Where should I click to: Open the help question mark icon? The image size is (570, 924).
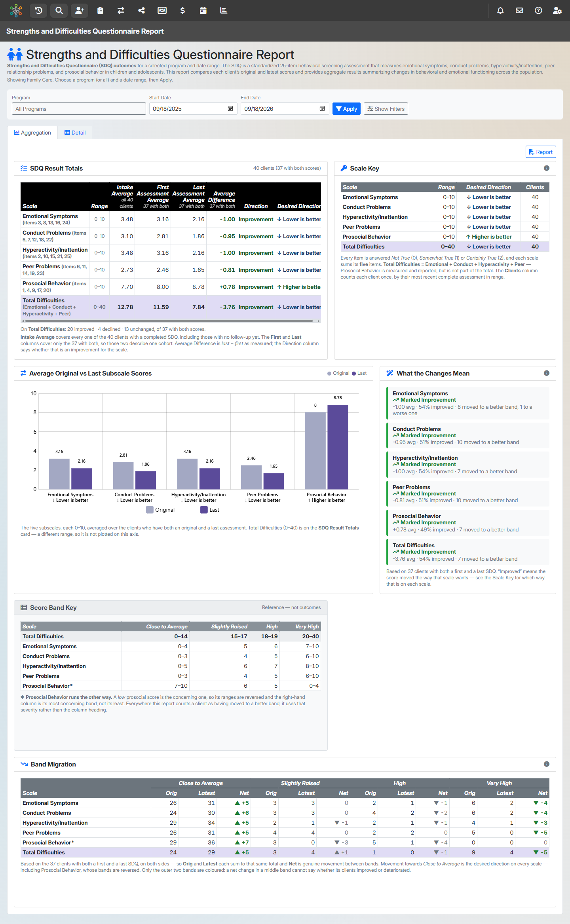click(x=538, y=10)
